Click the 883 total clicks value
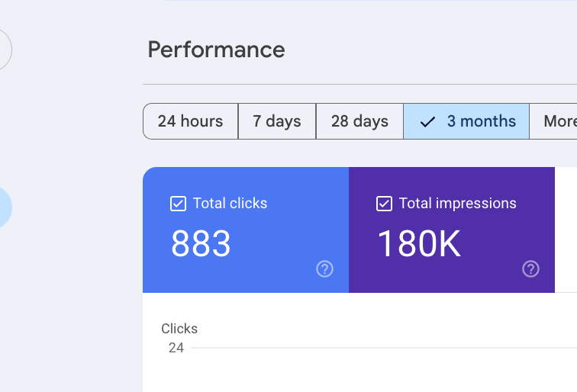The width and height of the screenshot is (577, 392). [201, 243]
